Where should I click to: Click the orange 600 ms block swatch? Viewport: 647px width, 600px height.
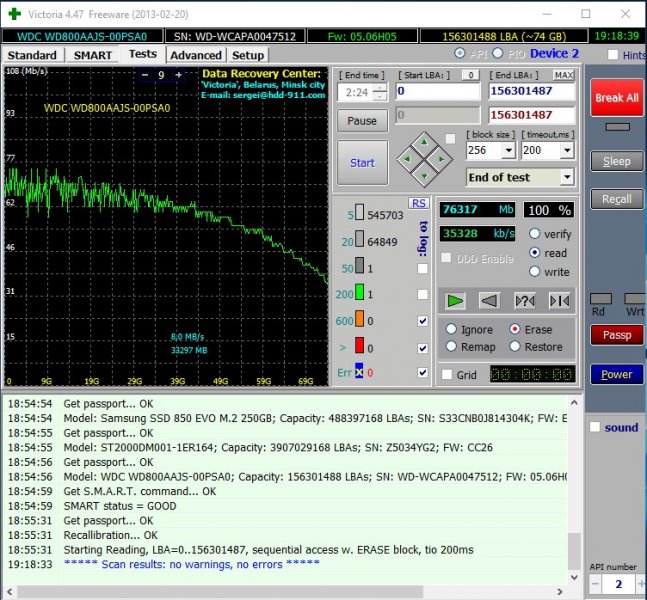361,321
